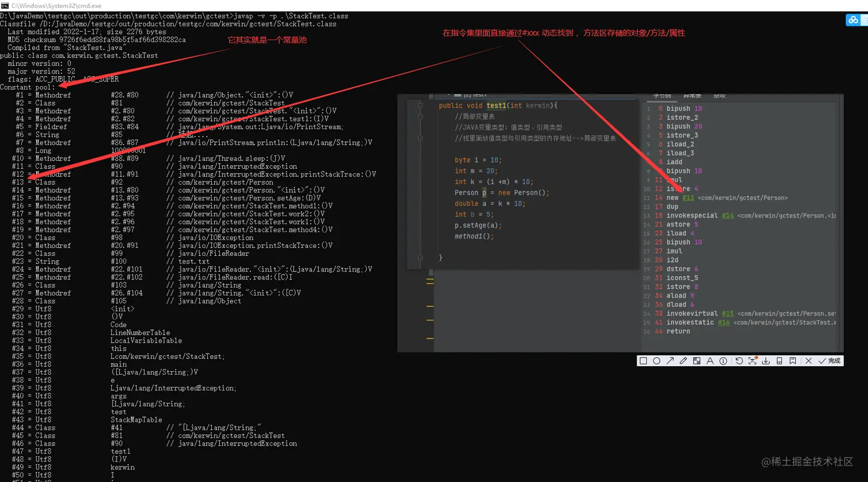Click the 'public void test1(int kerwin){' code line

(498, 106)
